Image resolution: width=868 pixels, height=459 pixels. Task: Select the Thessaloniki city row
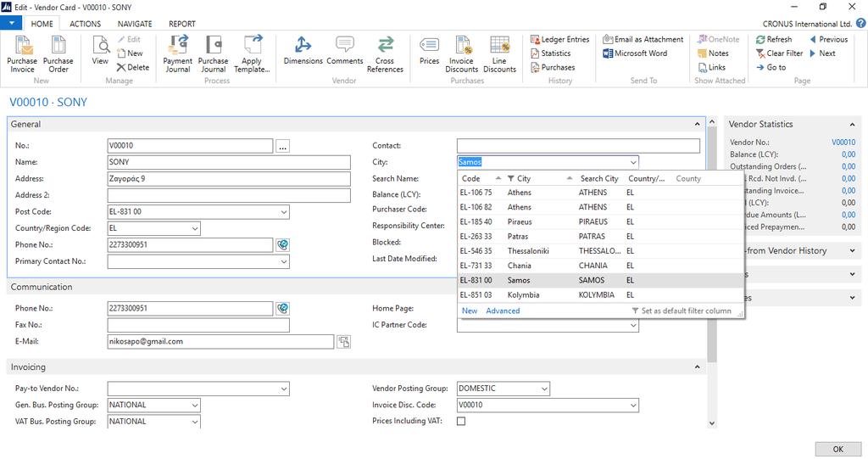point(601,251)
